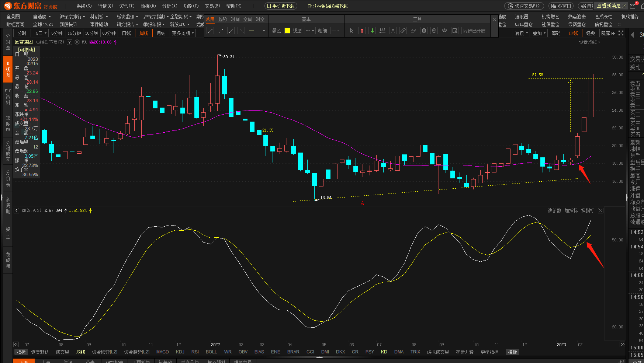Open drawing tool settings gear
The width and height of the screenshot is (644, 363).
pos(434,31)
